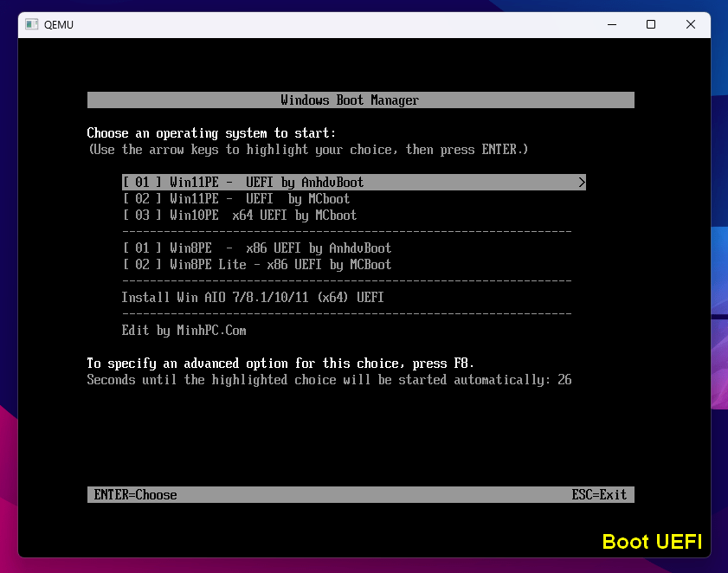The image size is (728, 573).
Task: Maximize the QEMU window
Action: [651, 24]
